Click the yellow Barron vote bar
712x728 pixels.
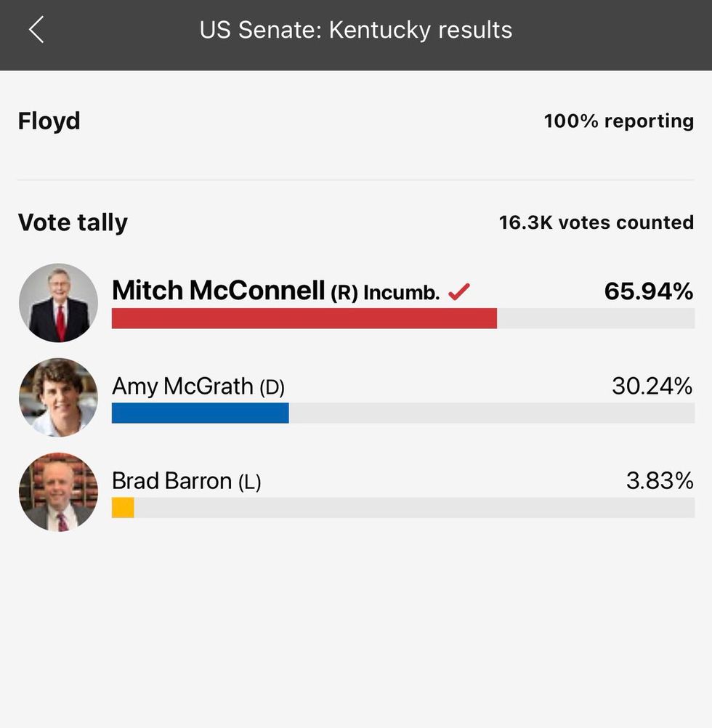pos(123,508)
